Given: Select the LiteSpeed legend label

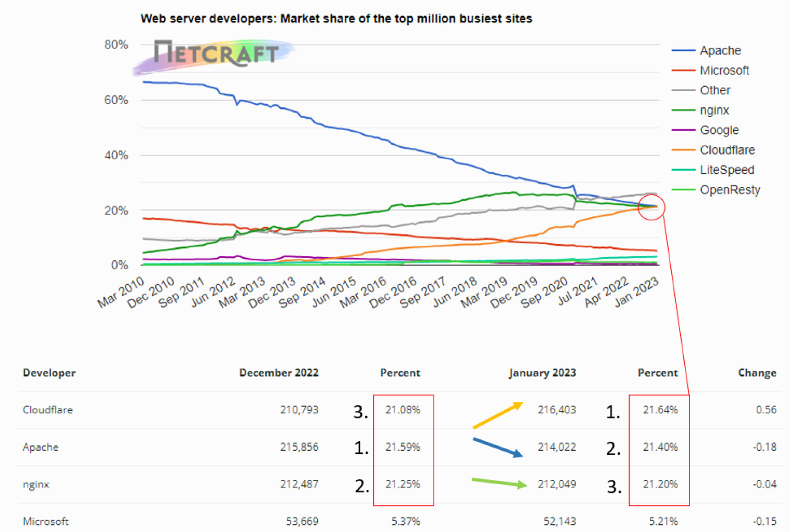Looking at the screenshot, I should click(726, 170).
